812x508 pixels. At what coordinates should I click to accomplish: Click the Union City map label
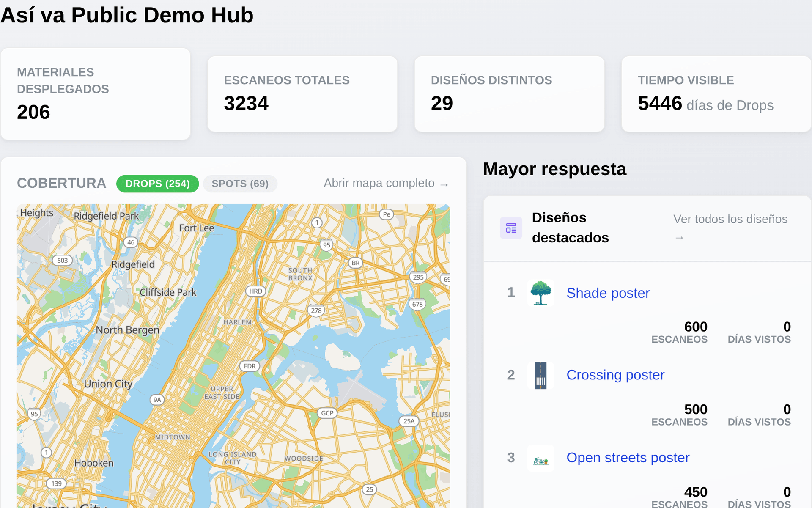[x=108, y=384]
